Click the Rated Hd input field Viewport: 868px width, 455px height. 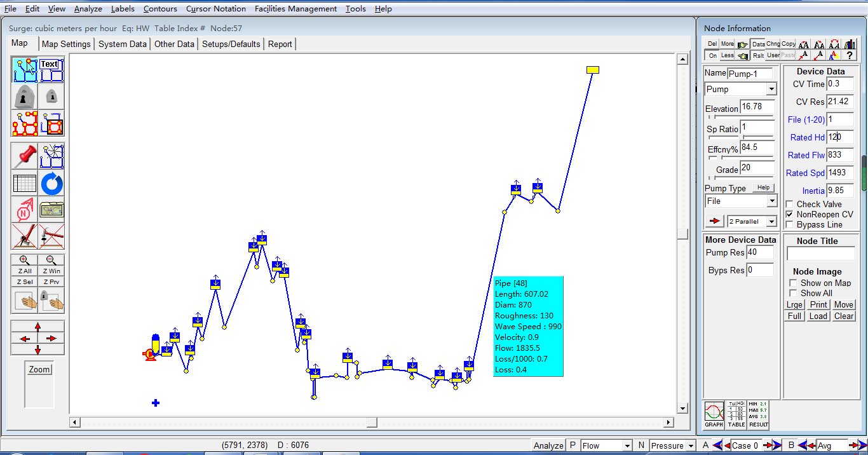pos(840,137)
